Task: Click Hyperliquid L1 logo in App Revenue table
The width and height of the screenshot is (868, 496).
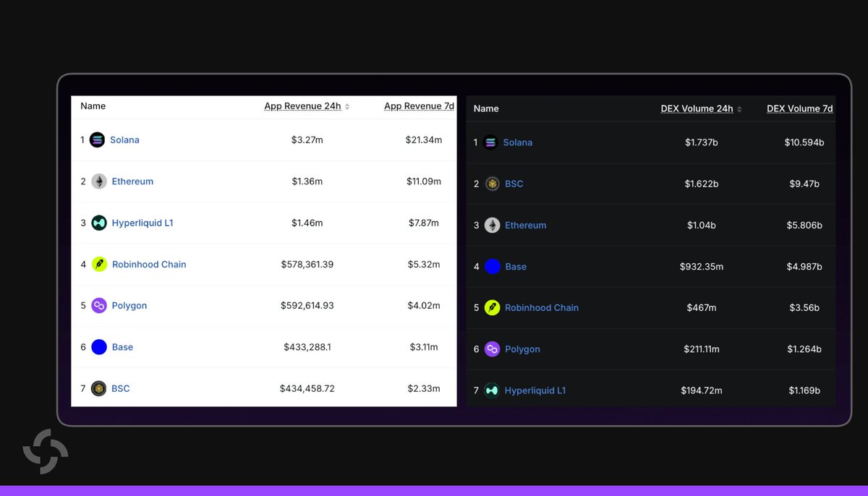Action: 99,223
